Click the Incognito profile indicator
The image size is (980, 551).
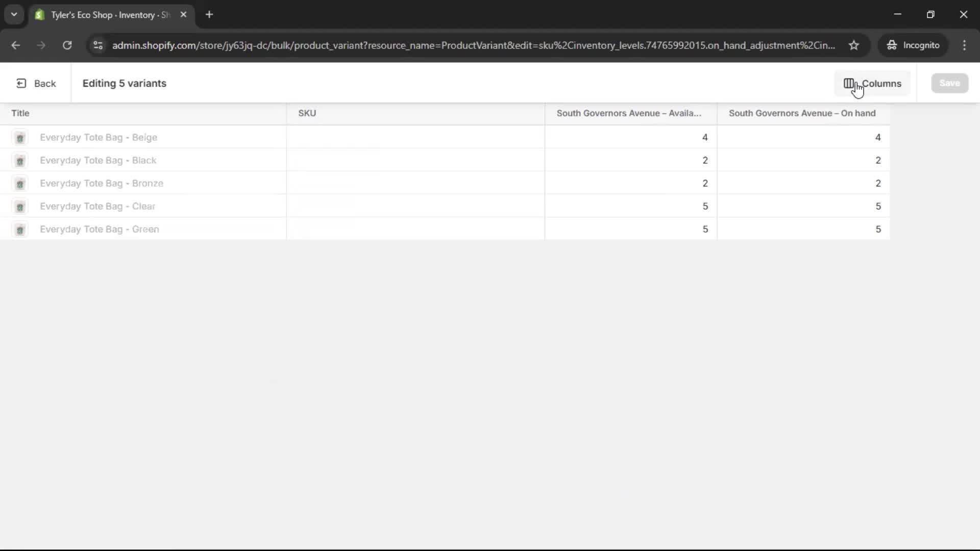(x=913, y=45)
